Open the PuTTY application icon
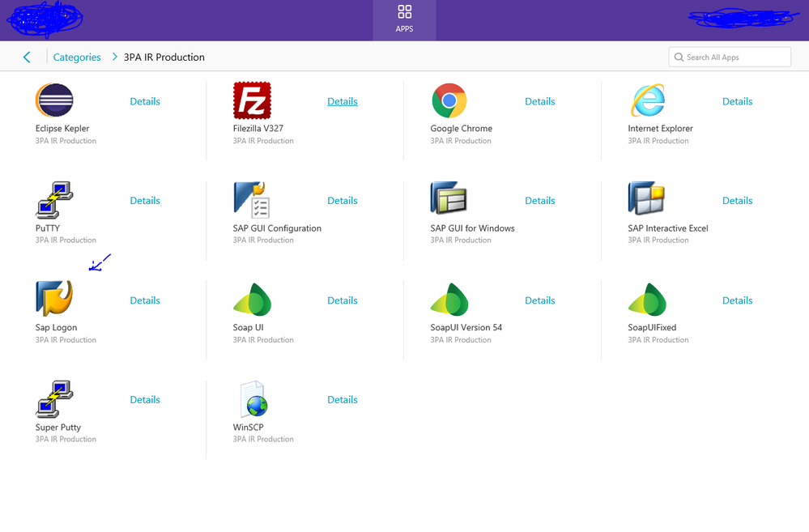 (54, 201)
